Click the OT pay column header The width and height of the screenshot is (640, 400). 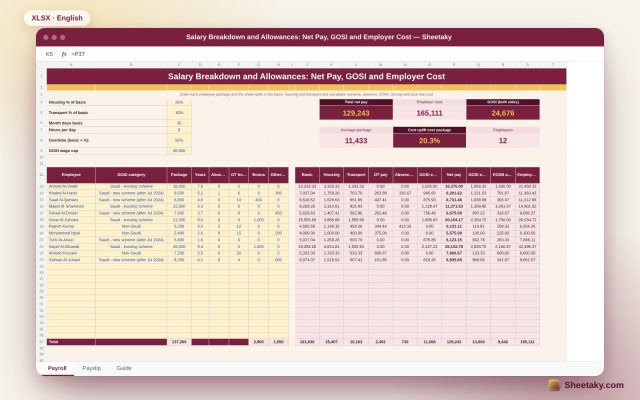[380, 175]
